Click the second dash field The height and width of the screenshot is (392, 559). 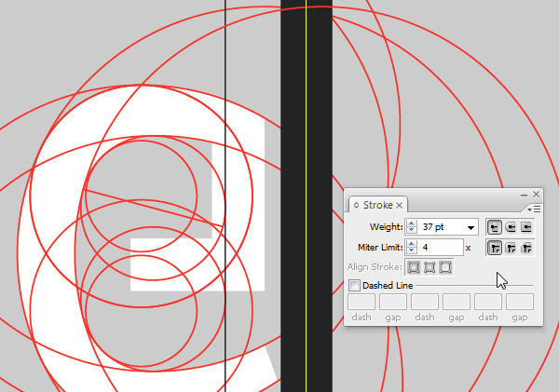(x=425, y=302)
